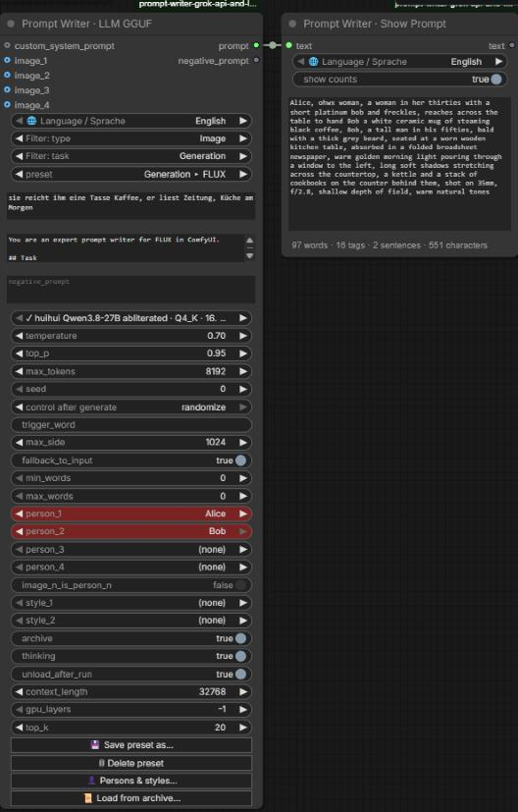Open person_4 (none) dropdown
518x812 pixels.
(130, 568)
